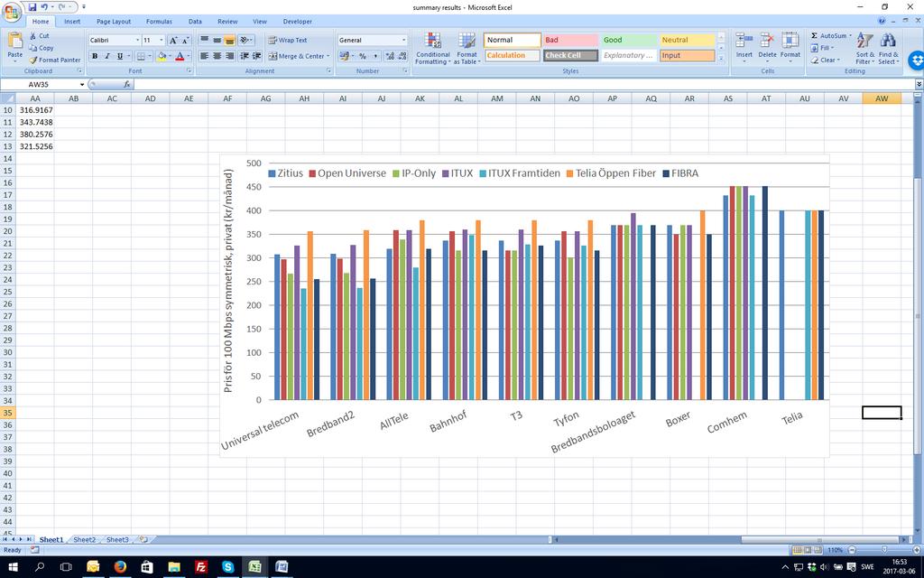
Task: Open Sort & Filter options
Action: pos(864,49)
